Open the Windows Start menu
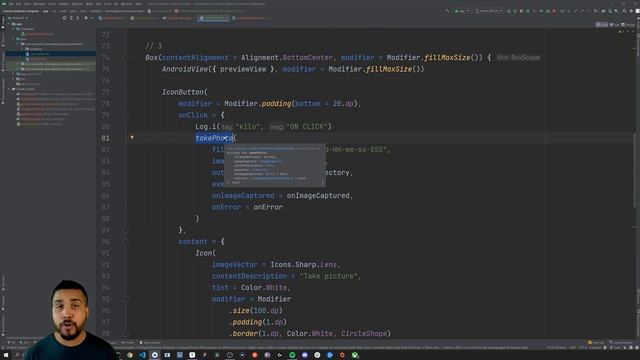 [x=6, y=355]
